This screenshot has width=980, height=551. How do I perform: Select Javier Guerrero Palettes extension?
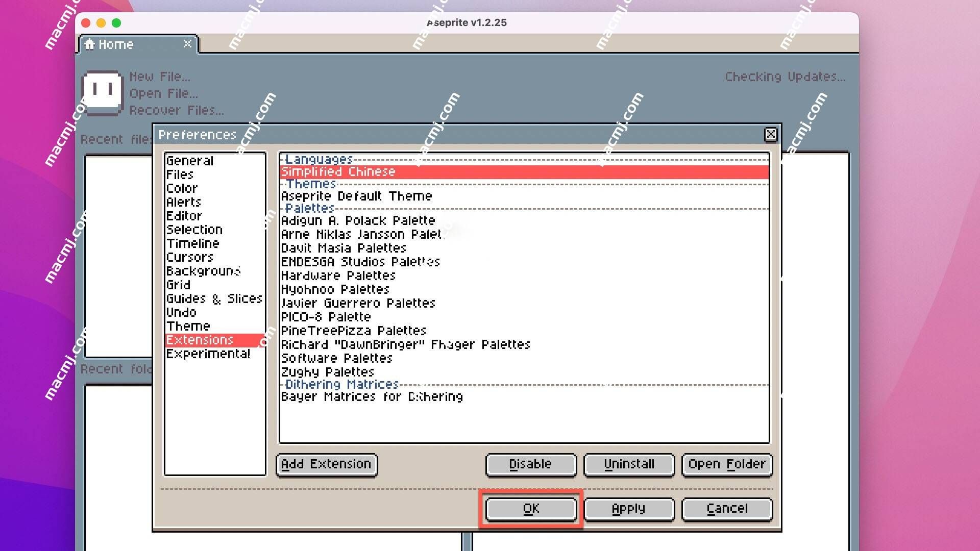[524, 303]
